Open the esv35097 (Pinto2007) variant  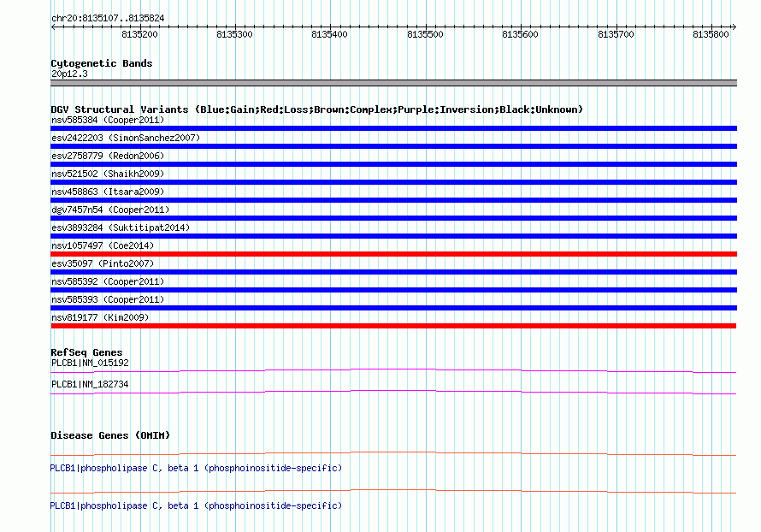(x=103, y=263)
